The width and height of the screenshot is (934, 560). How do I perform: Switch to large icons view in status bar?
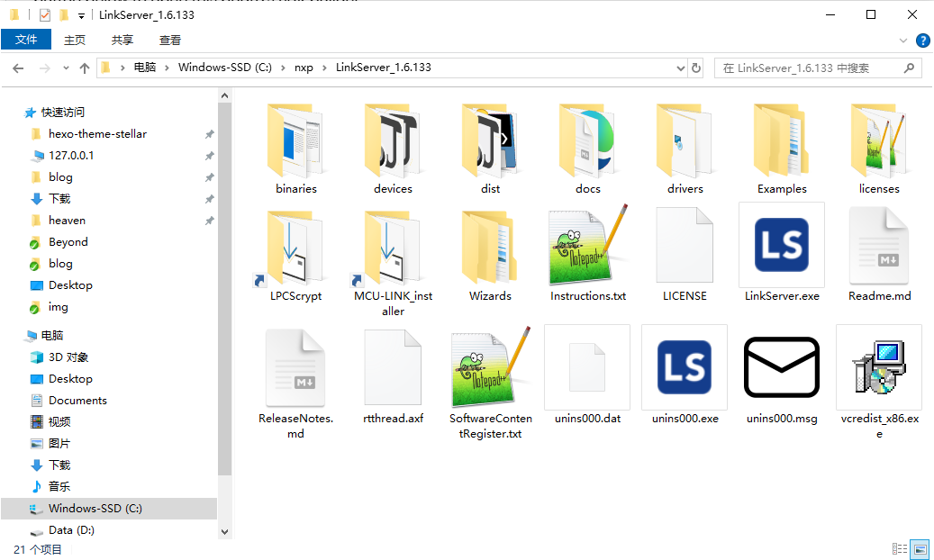click(x=920, y=549)
